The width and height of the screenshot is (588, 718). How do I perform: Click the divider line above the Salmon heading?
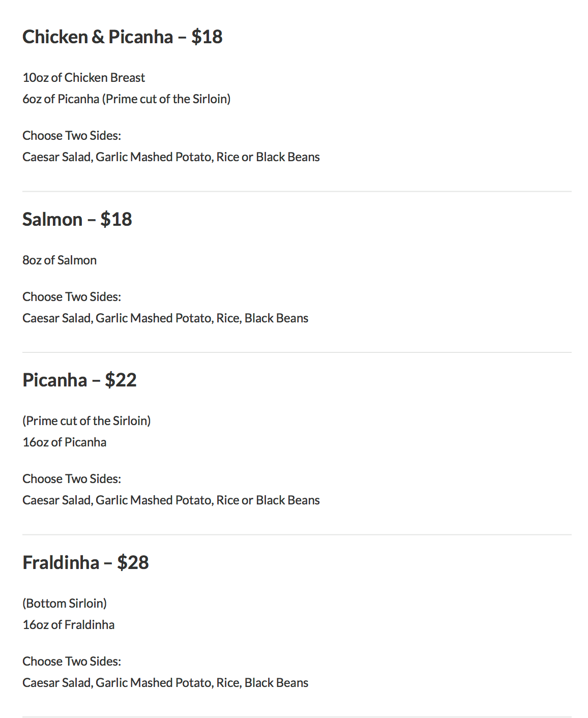[297, 192]
